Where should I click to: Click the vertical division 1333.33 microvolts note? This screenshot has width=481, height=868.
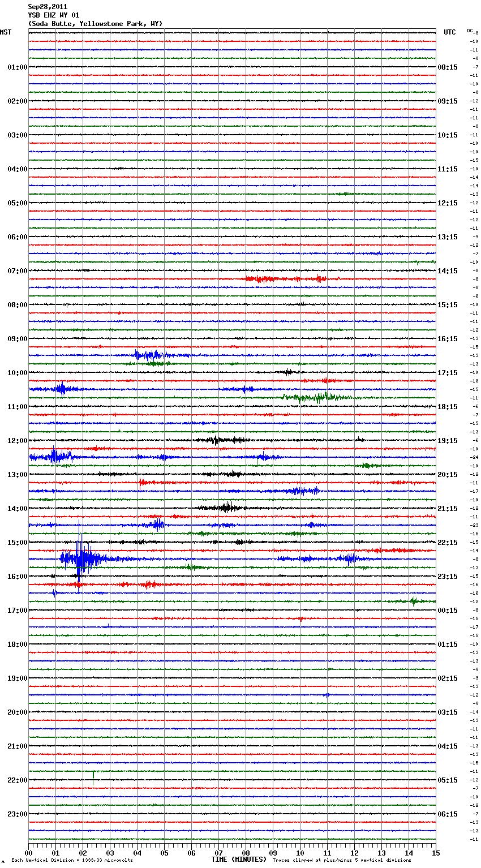(72, 860)
